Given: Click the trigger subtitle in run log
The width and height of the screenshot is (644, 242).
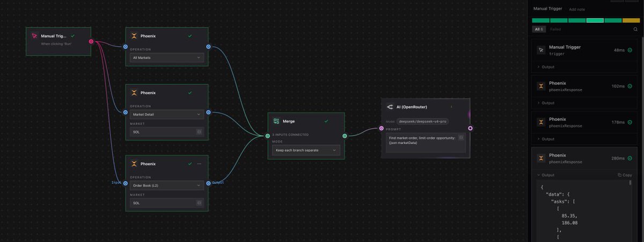Looking at the screenshot, I should pos(557,54).
